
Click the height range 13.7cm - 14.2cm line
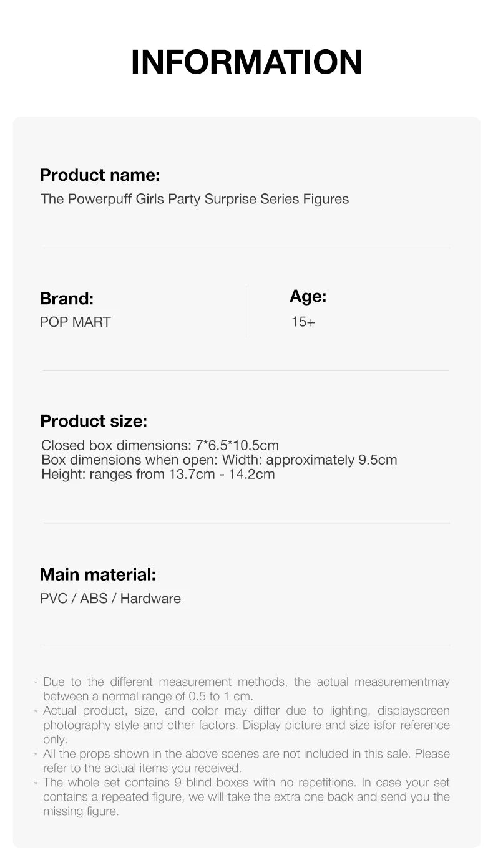click(x=158, y=474)
